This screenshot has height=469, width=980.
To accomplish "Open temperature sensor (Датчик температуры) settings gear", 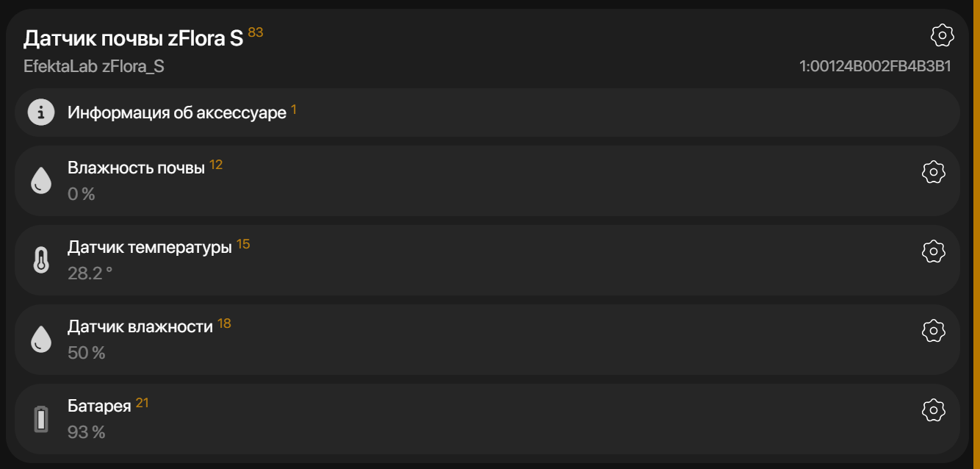I will click(933, 251).
